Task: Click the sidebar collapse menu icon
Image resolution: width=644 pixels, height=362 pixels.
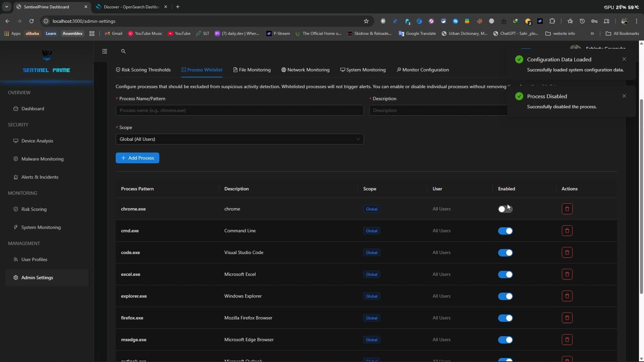Action: [105, 51]
